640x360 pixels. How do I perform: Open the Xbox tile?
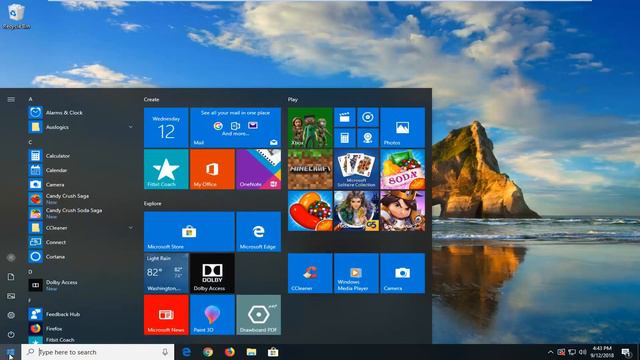(310, 127)
